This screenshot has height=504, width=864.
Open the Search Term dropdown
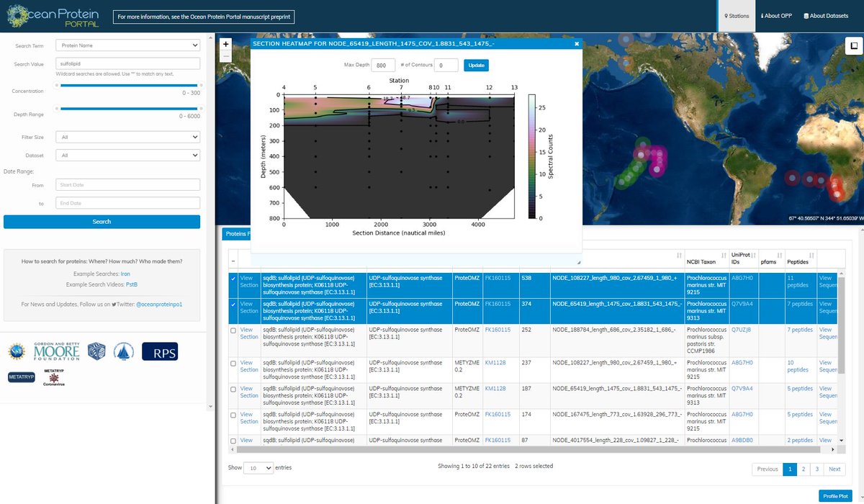click(x=127, y=45)
